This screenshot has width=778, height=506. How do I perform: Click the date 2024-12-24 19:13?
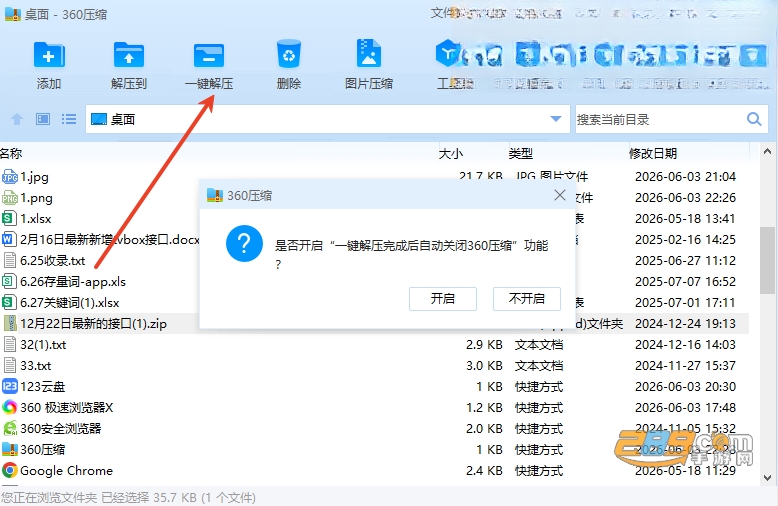click(685, 323)
